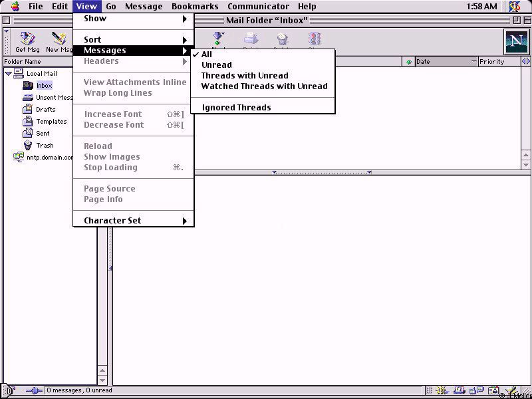
Task: Select the checked All messages option
Action: coord(263,55)
